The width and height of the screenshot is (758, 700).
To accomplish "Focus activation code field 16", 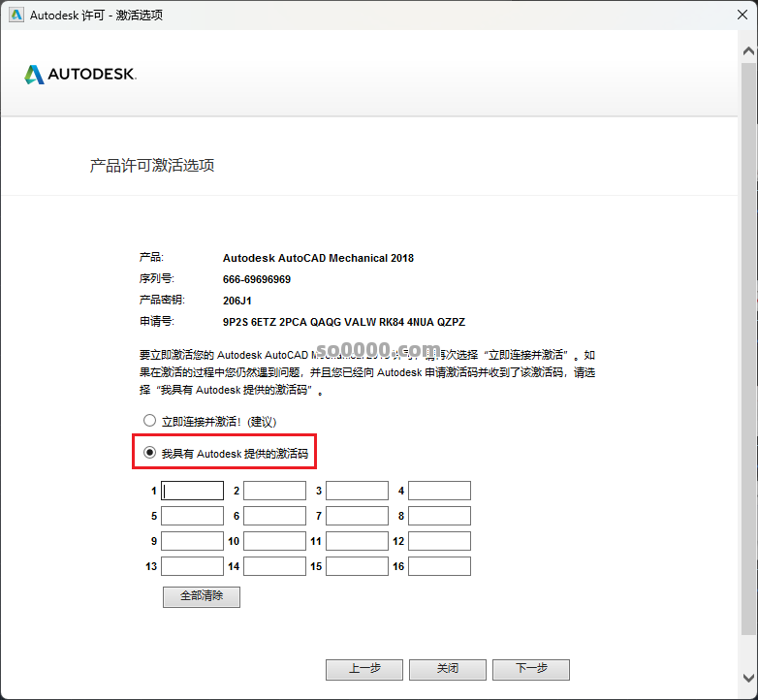I will pos(439,566).
